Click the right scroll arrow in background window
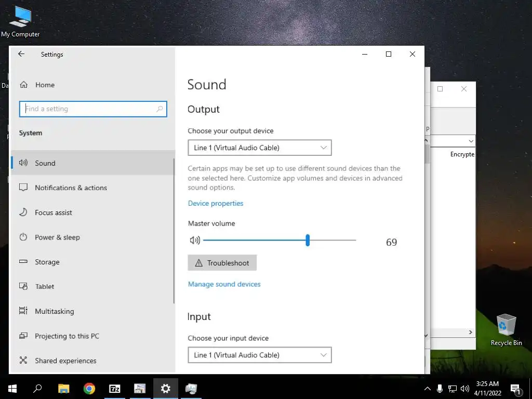 [471, 332]
